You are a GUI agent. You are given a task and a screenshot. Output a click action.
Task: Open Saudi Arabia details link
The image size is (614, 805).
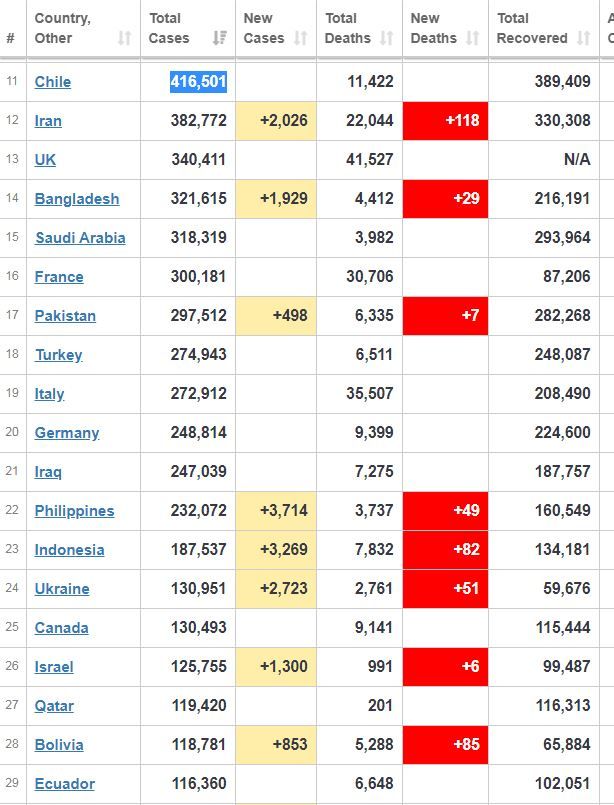tap(80, 238)
